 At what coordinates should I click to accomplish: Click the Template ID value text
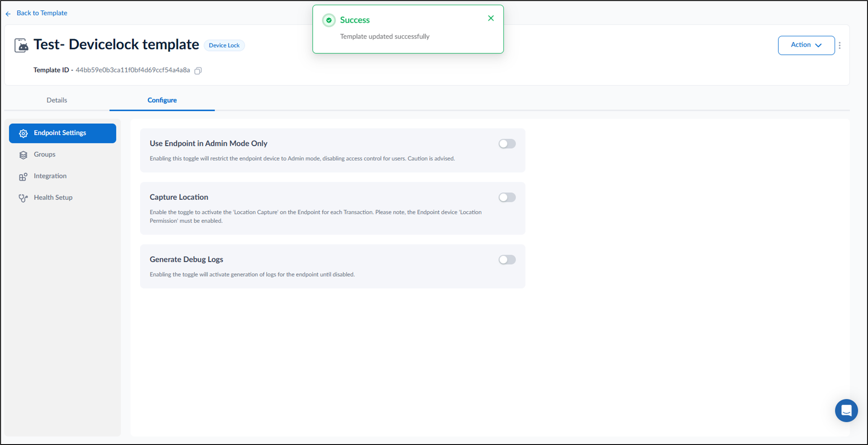click(x=133, y=70)
